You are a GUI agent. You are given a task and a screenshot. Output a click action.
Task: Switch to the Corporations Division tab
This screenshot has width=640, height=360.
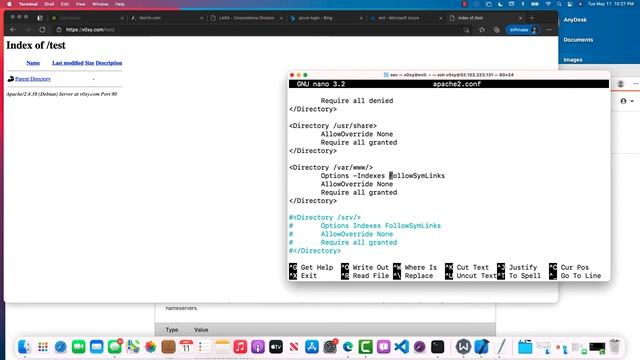247,18
